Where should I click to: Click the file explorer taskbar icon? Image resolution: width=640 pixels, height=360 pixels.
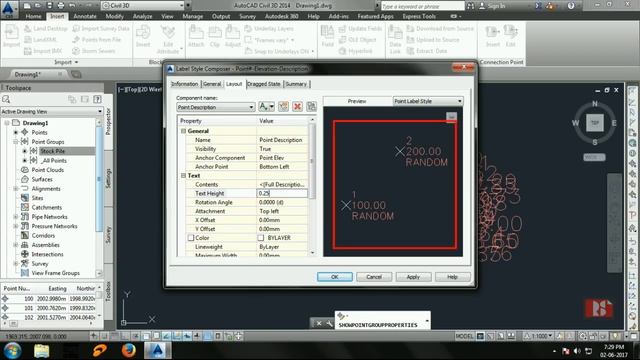(x=41, y=350)
